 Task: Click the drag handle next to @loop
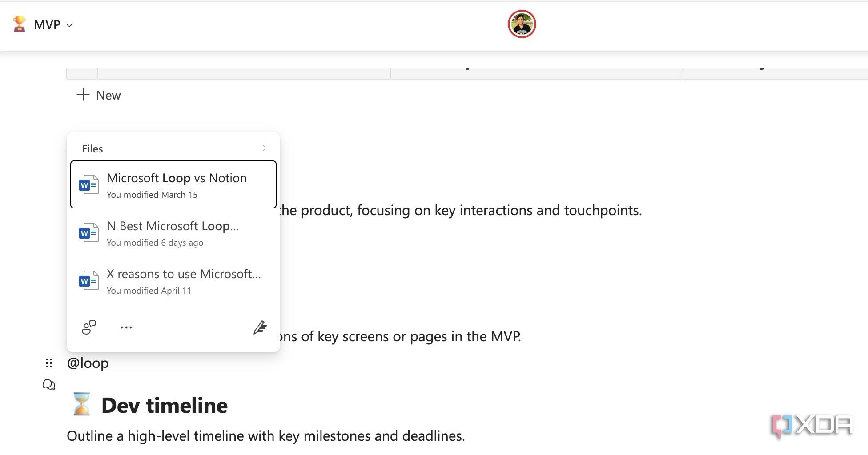tap(49, 363)
